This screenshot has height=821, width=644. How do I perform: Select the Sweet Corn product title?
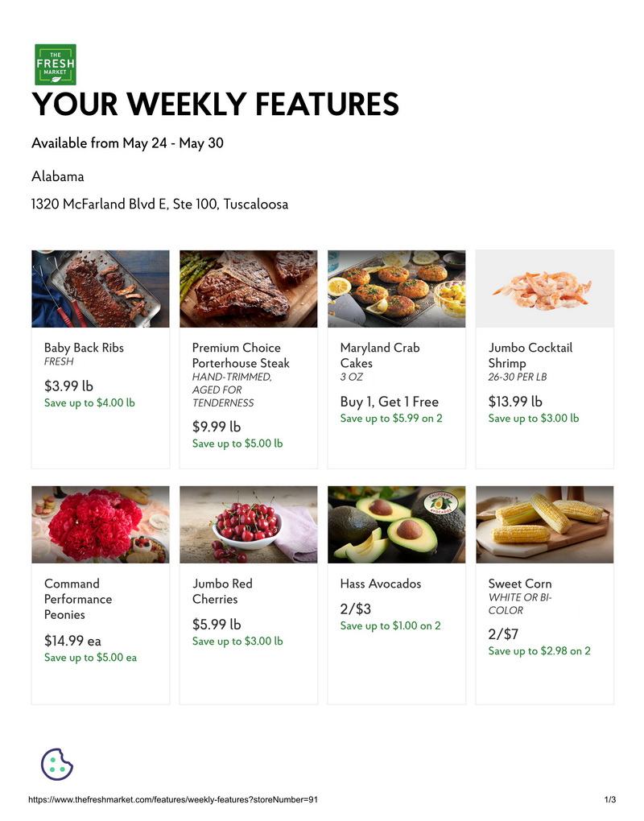click(x=520, y=584)
